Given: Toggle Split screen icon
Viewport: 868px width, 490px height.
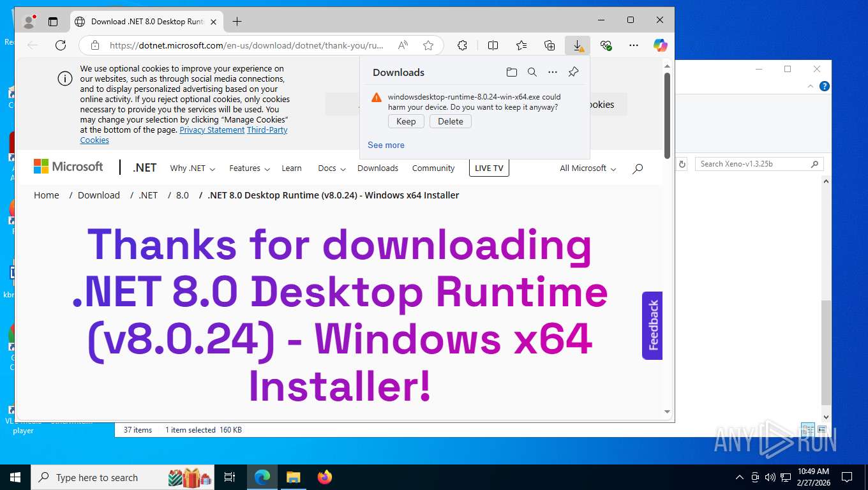Looking at the screenshot, I should pos(493,45).
